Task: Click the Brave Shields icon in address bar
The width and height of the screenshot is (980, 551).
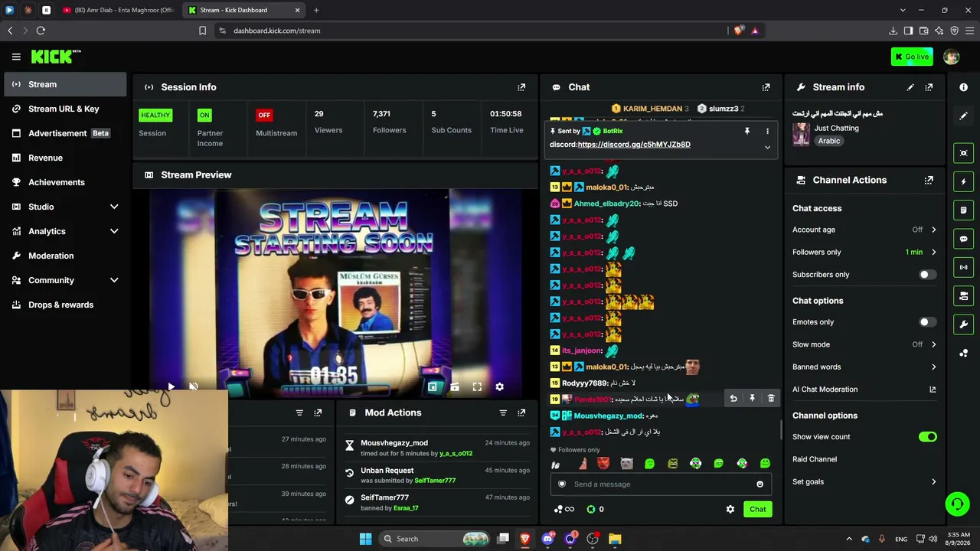Action: 738,31
